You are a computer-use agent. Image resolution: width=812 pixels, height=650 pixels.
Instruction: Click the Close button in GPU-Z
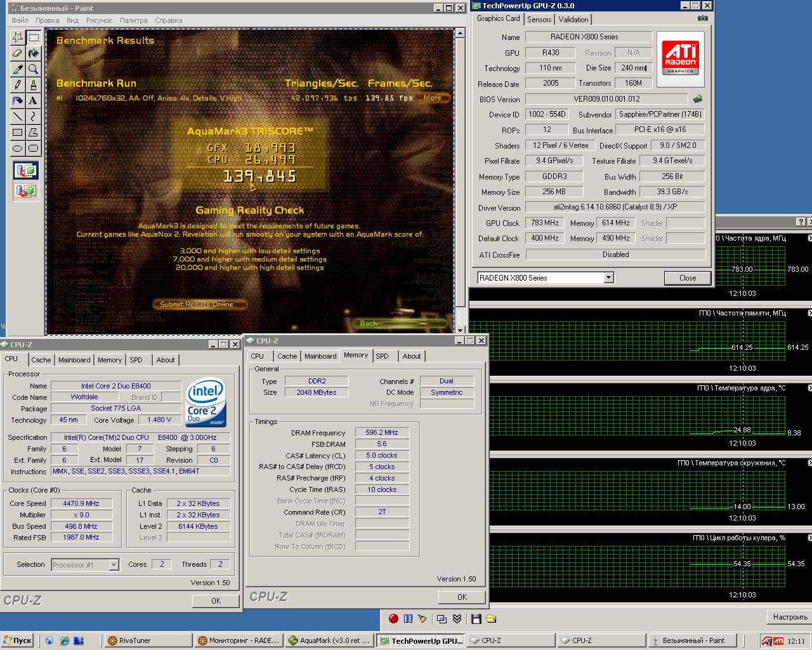coord(688,278)
